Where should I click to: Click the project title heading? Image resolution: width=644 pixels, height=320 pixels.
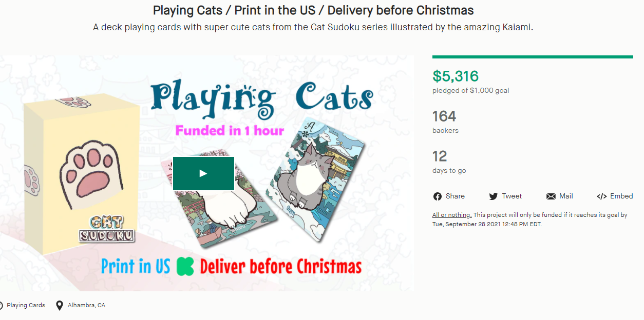(313, 10)
